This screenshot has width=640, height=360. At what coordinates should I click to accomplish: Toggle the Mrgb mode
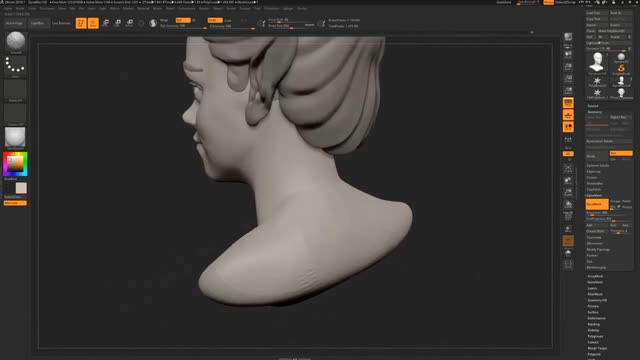click(164, 20)
